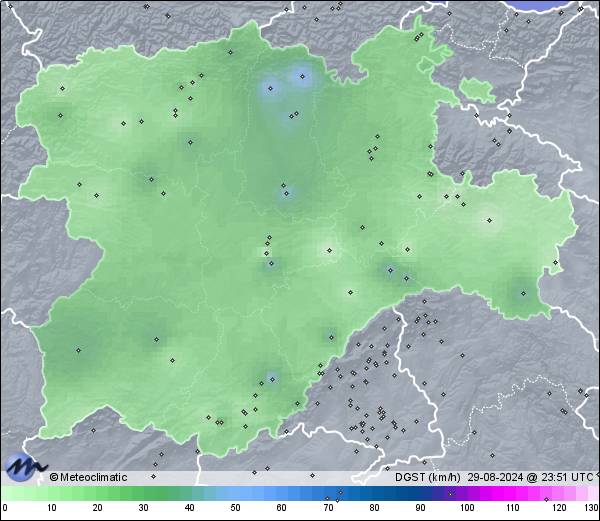This screenshot has width=600, height=521.
Task: Click the scale value 60
Action: [282, 508]
